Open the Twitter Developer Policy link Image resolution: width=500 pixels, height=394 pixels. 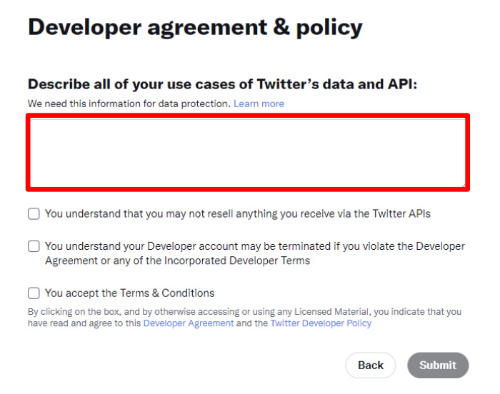coord(321,323)
